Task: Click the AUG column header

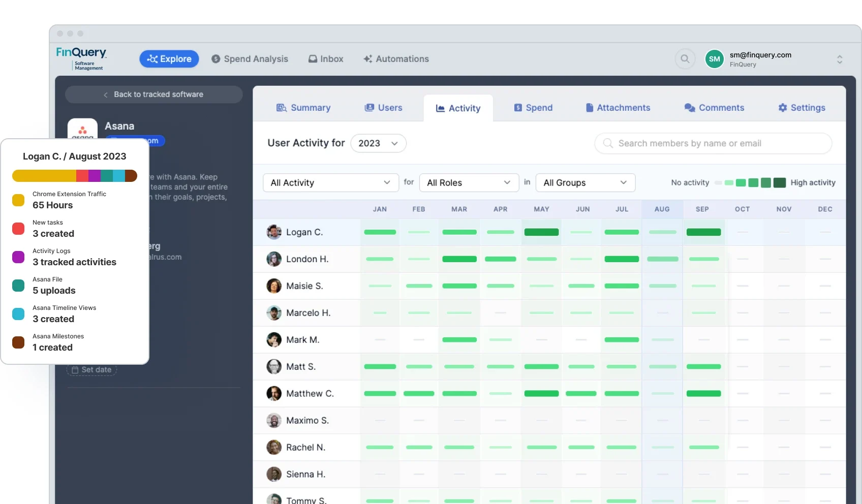Action: coord(662,209)
